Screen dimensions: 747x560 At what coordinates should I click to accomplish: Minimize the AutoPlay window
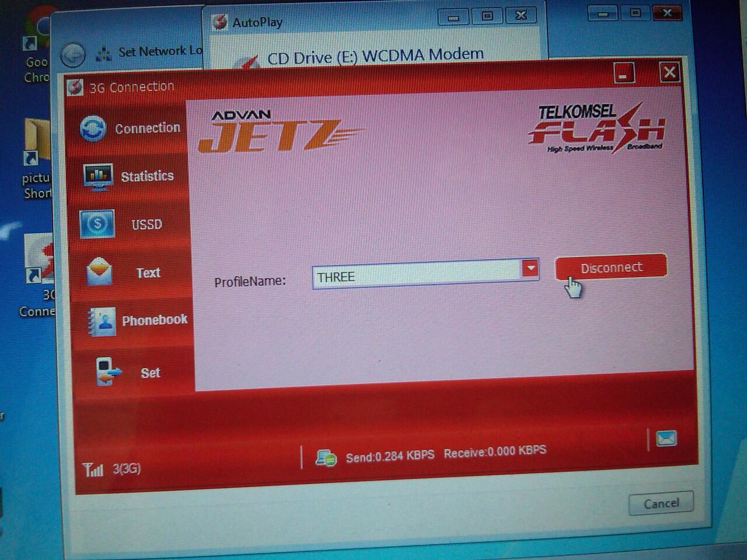(453, 17)
